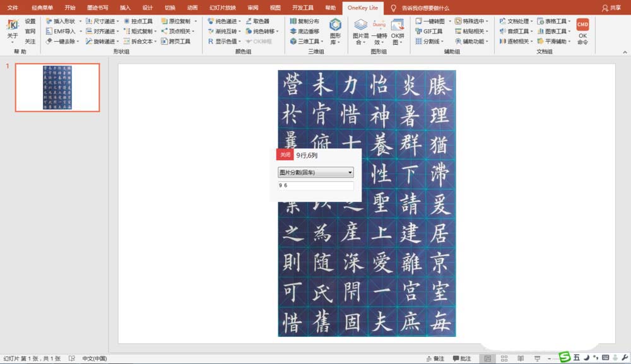Image resolution: width=631 pixels, height=364 pixels.
Task: Expand the 三维工具 dropdown
Action: coord(322,41)
